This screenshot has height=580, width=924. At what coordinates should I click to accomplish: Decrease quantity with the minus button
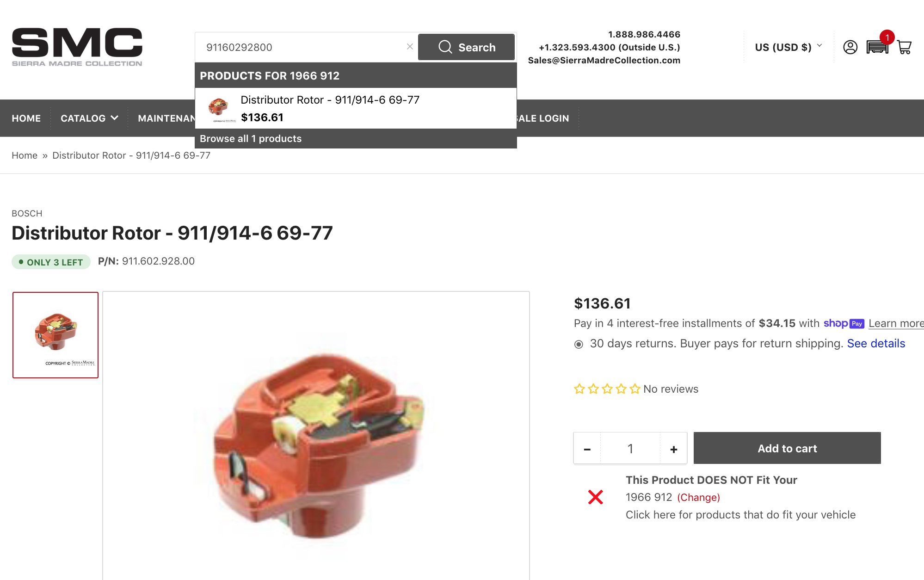587,449
